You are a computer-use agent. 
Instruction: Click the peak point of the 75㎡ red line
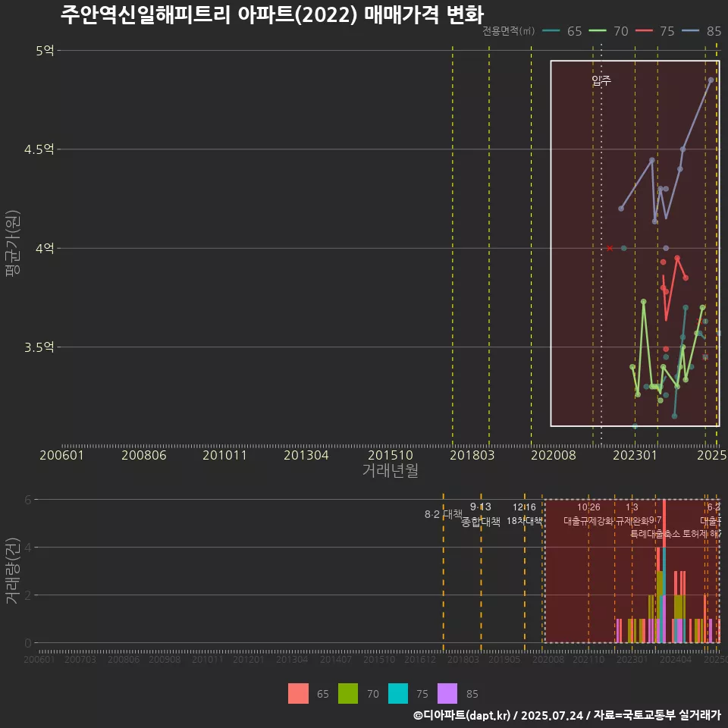(x=677, y=258)
